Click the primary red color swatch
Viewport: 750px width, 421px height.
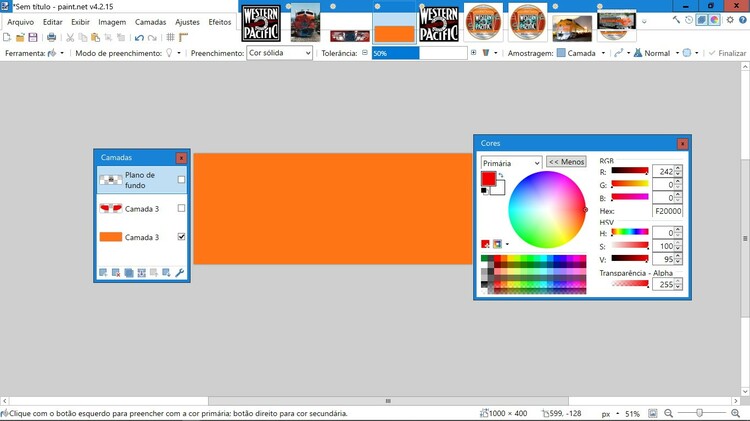click(488, 179)
